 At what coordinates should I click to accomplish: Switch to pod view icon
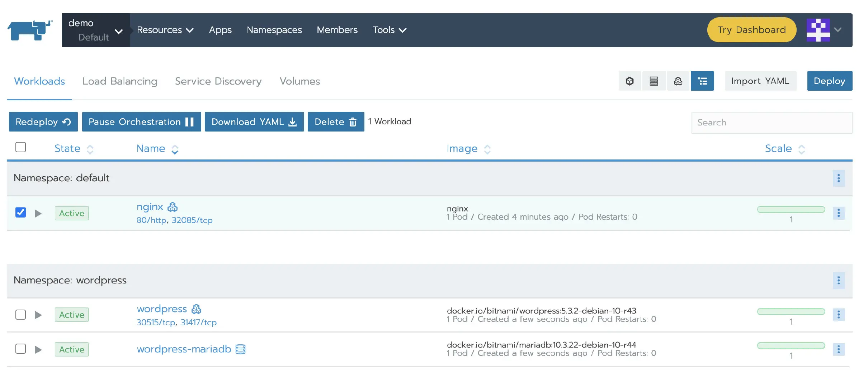(x=629, y=81)
